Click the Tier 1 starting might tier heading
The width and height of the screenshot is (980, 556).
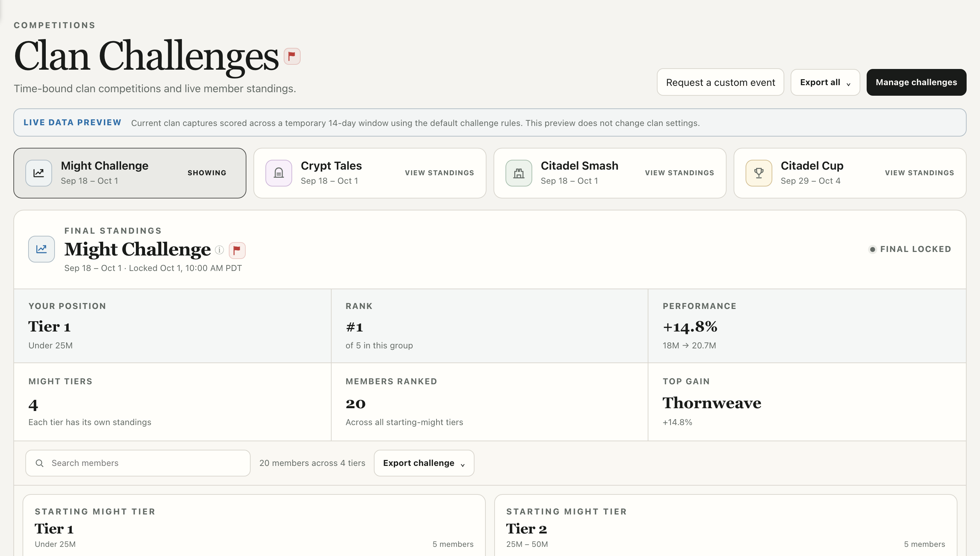pos(54,529)
